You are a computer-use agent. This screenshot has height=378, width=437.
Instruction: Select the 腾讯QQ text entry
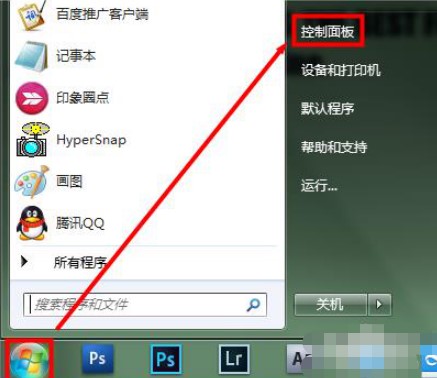tap(80, 223)
